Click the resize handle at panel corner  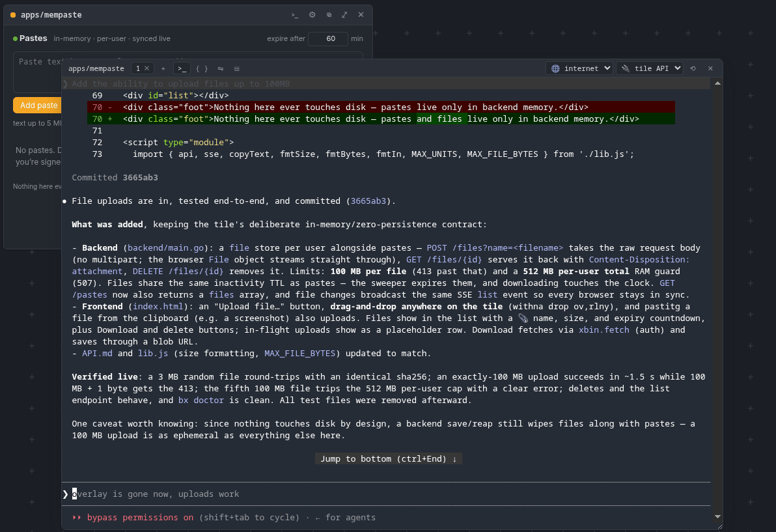719,527
